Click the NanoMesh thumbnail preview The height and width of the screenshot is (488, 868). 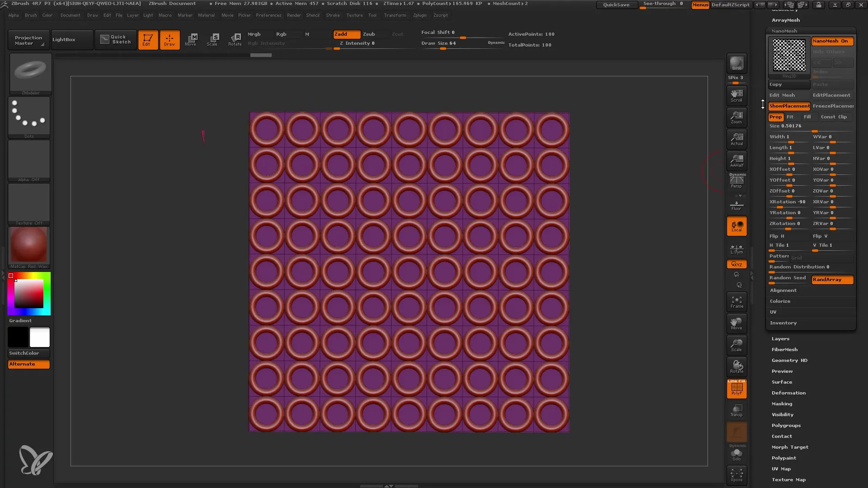(789, 56)
